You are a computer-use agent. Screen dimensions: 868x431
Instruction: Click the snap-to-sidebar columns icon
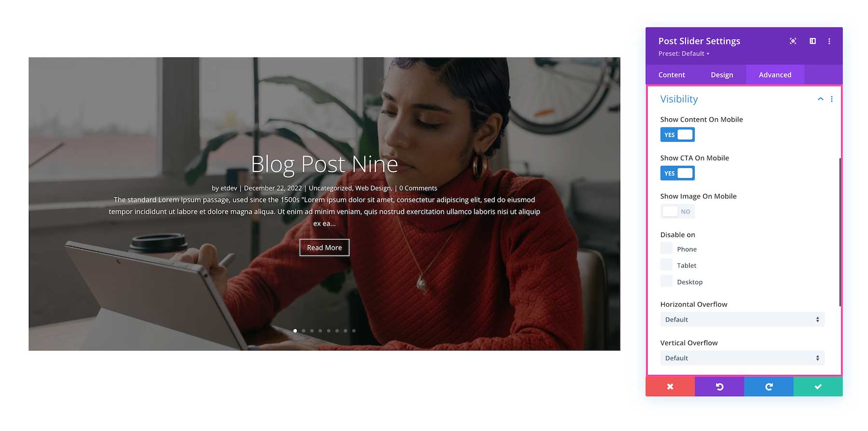point(813,41)
